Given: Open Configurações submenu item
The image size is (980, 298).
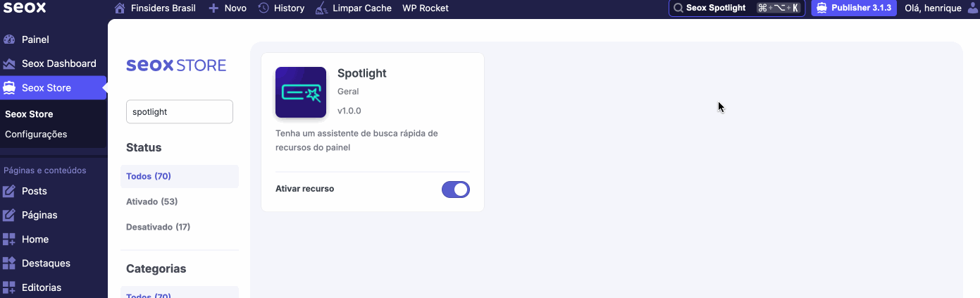Looking at the screenshot, I should click(36, 134).
